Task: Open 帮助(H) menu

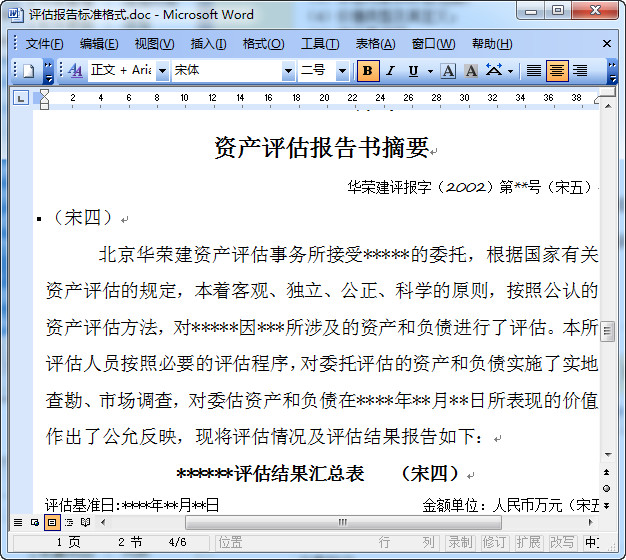Action: pyautogui.click(x=492, y=44)
